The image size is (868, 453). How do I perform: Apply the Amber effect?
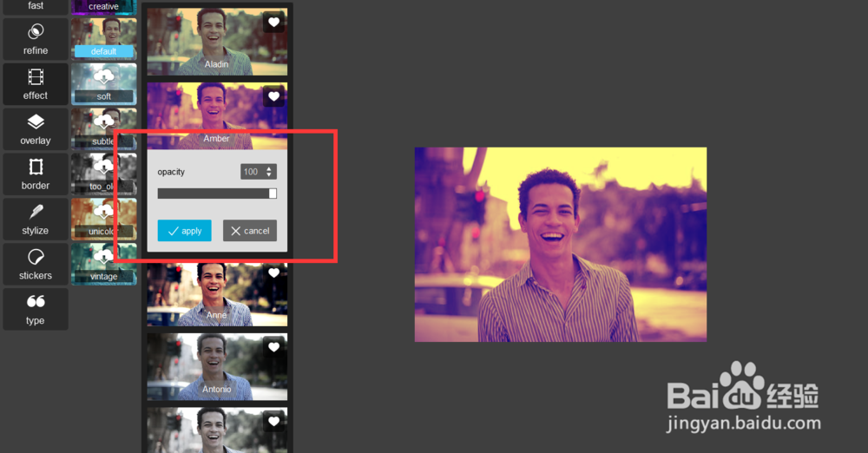pos(184,230)
